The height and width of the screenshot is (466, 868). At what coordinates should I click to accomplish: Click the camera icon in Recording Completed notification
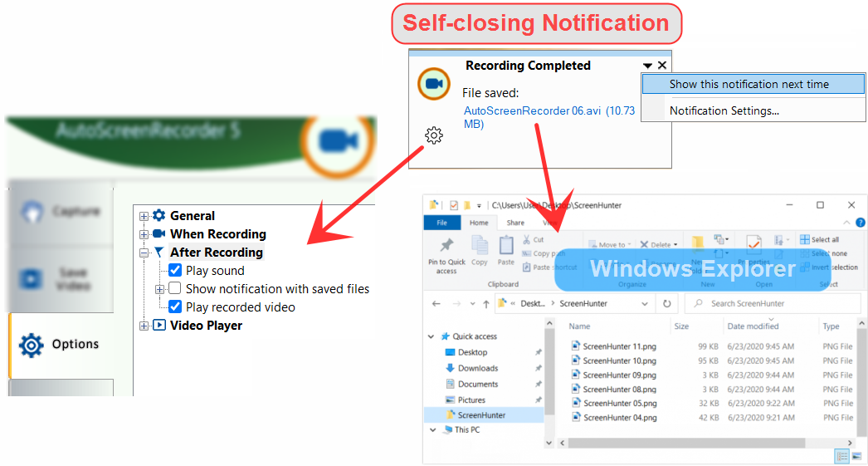(432, 84)
